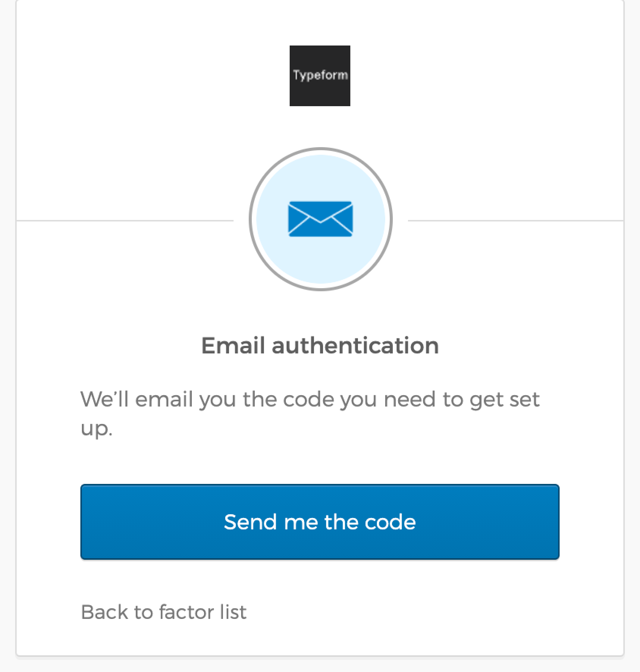
Task: Click the Email authentication heading
Action: click(320, 346)
